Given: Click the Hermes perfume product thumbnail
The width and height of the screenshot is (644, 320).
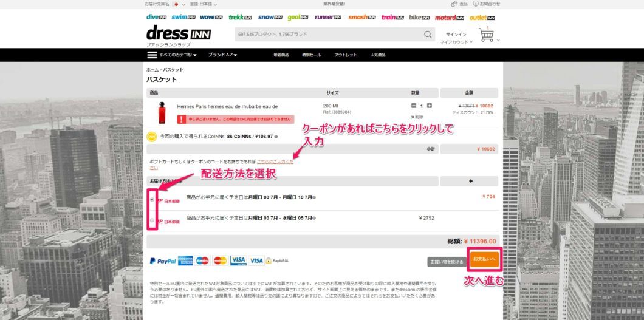Looking at the screenshot, I should 162,113.
